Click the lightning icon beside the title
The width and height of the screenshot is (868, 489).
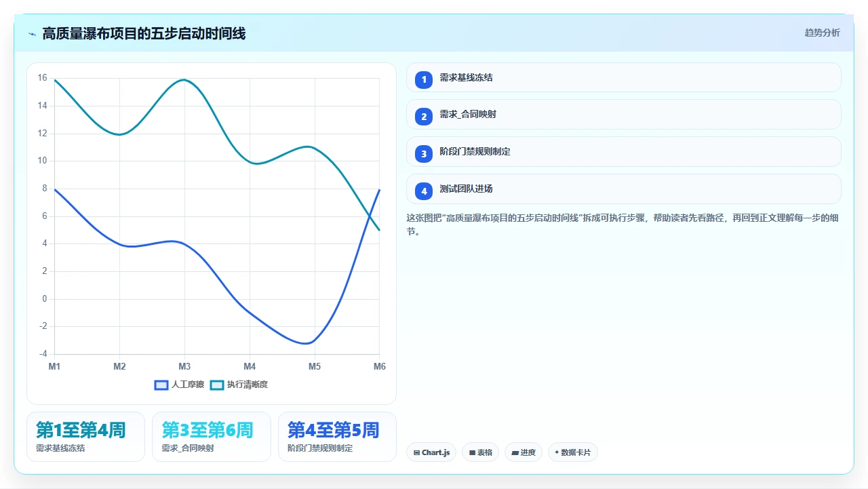[x=32, y=34]
